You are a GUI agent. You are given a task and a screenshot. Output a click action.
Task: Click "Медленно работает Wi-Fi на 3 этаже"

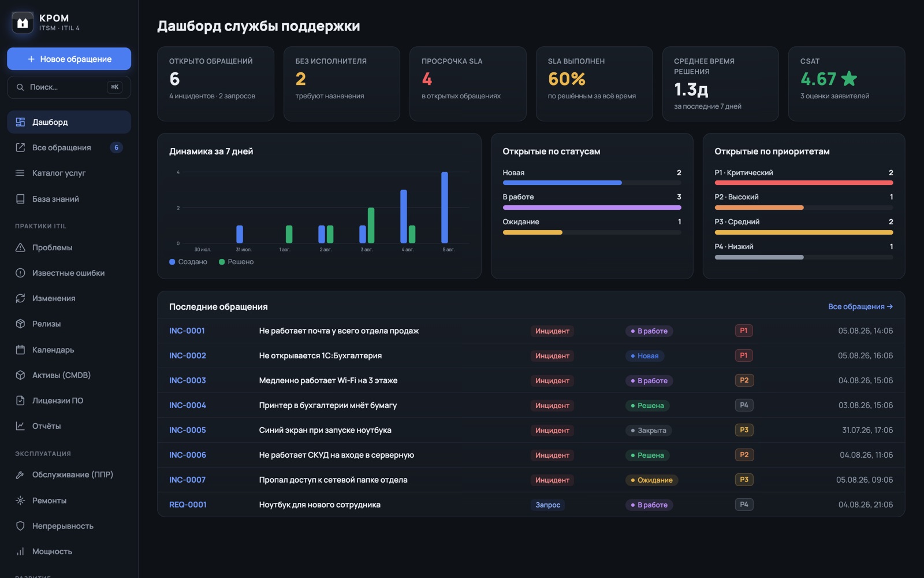point(328,380)
